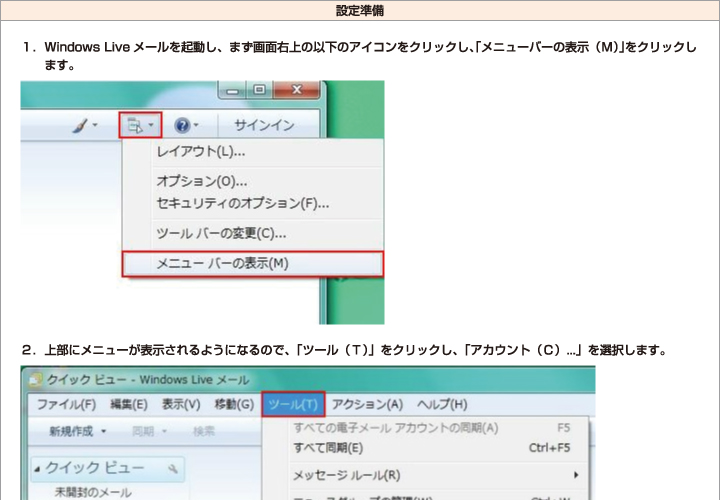Open the ファイル(F) menu
The height and width of the screenshot is (500, 720).
(x=66, y=404)
